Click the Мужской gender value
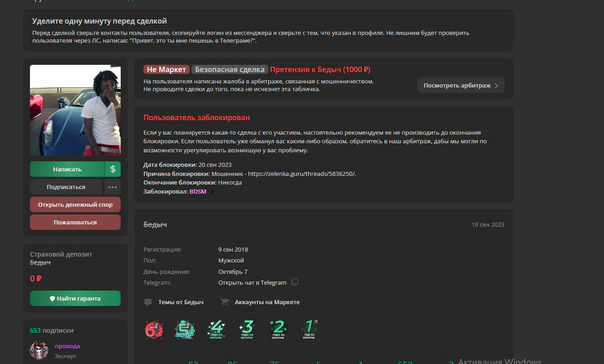Image resolution: width=604 pixels, height=364 pixels. [x=231, y=260]
